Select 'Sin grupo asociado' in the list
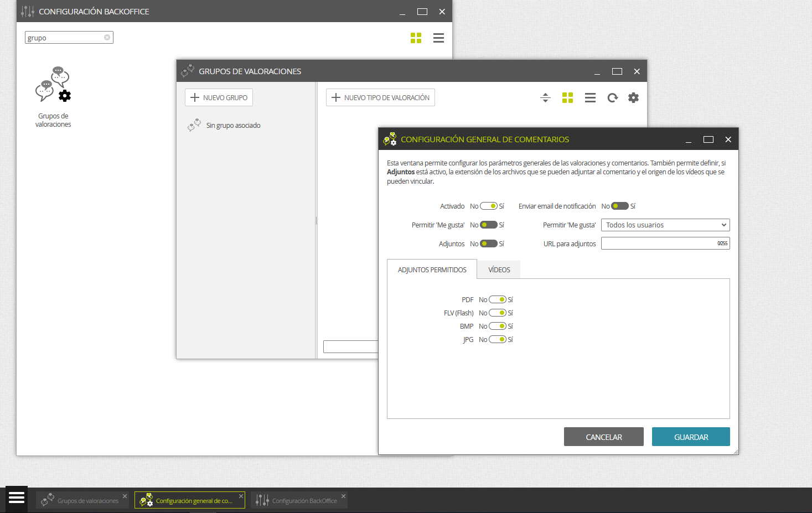 [x=233, y=126]
